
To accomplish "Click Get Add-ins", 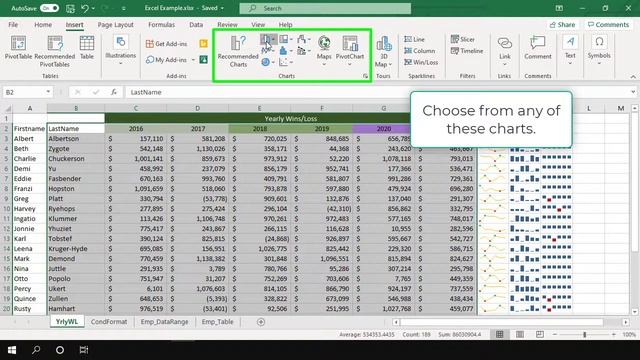I will click(x=167, y=44).
